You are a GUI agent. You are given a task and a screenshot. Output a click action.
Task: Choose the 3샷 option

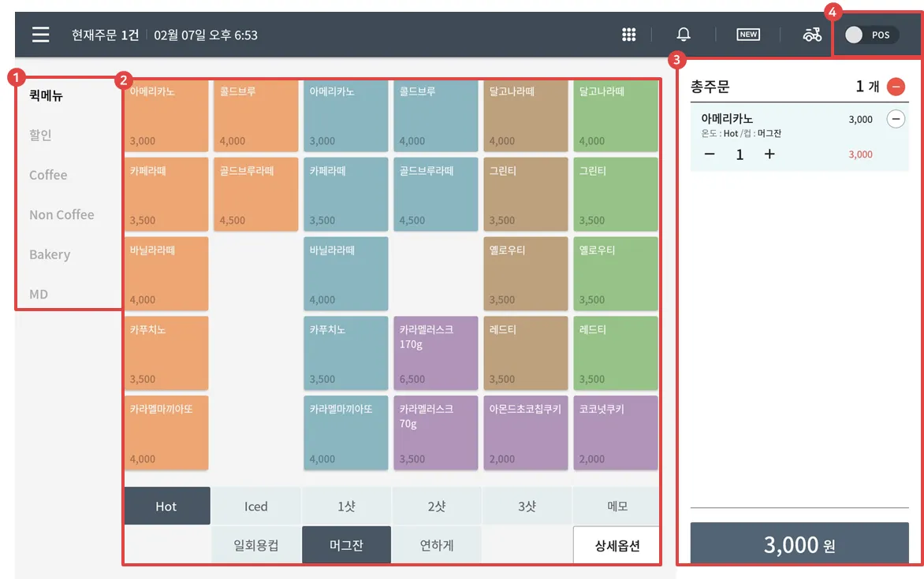click(x=527, y=506)
